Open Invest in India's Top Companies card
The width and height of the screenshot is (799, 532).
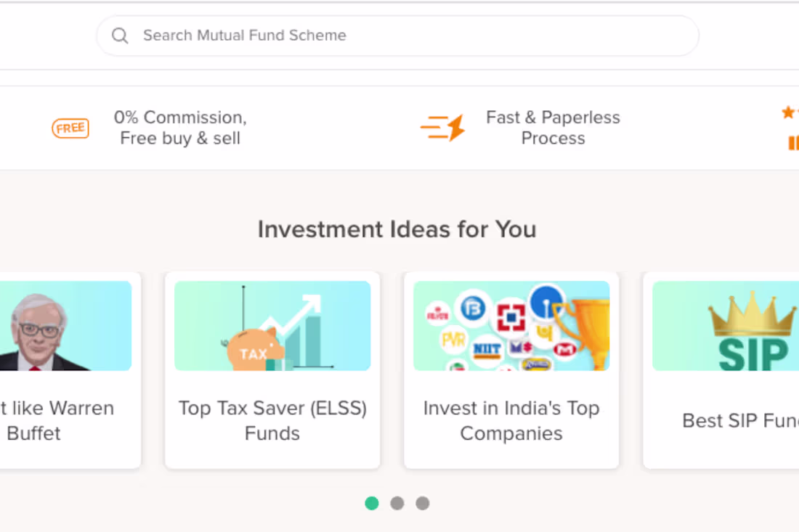(x=511, y=370)
